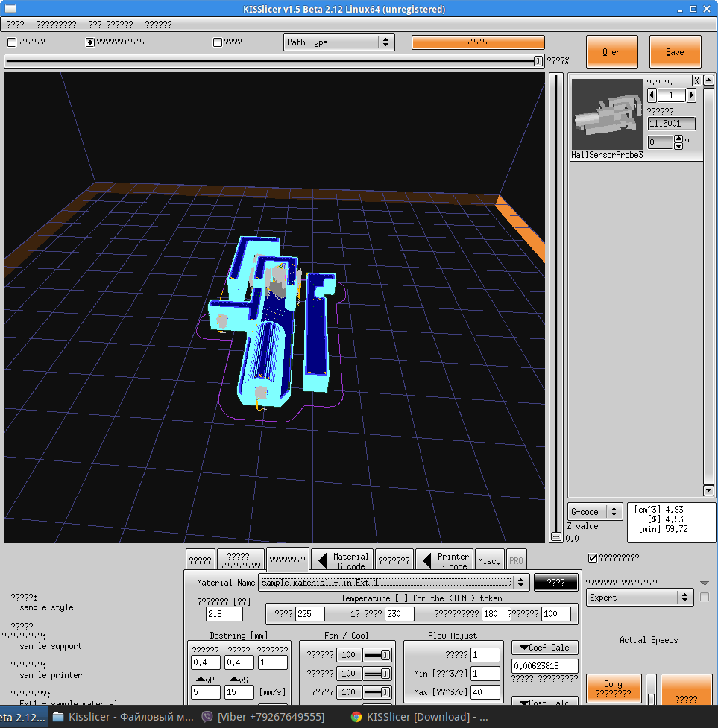Open the G-code display dropdown

(595, 512)
